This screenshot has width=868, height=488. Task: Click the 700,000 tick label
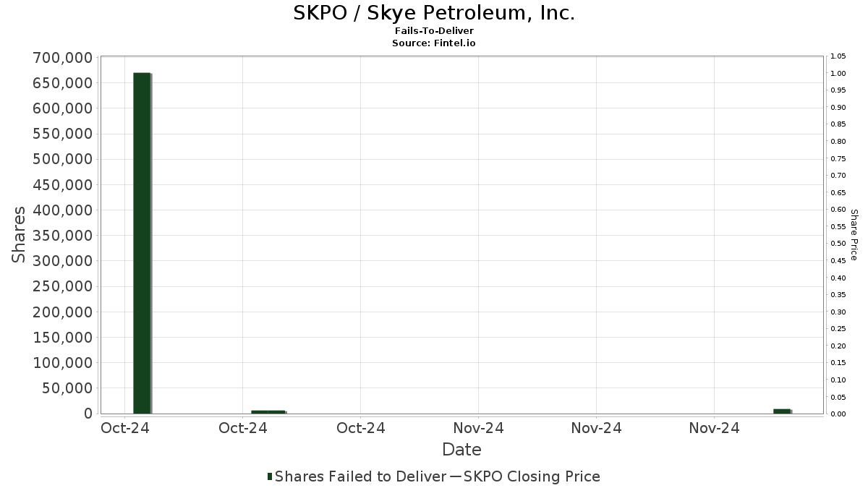63,58
